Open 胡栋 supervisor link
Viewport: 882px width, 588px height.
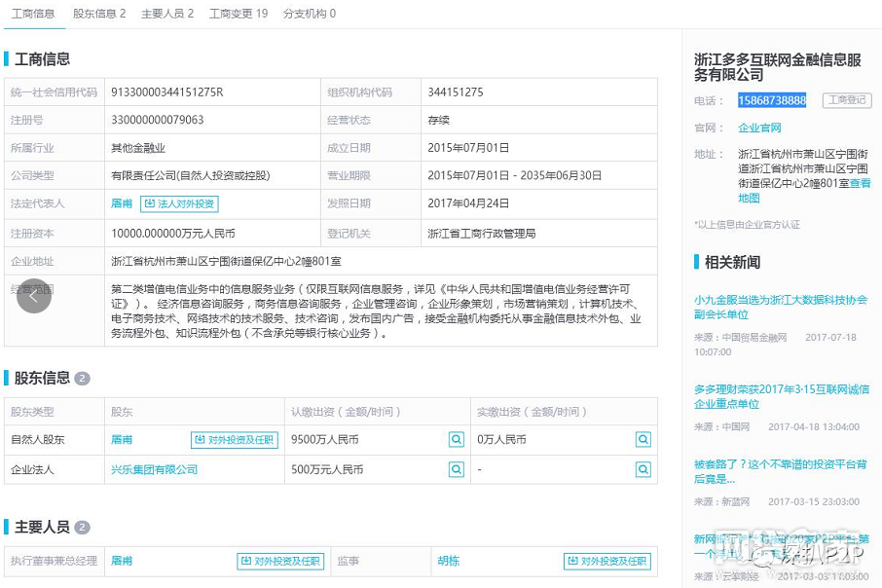pyautogui.click(x=449, y=561)
